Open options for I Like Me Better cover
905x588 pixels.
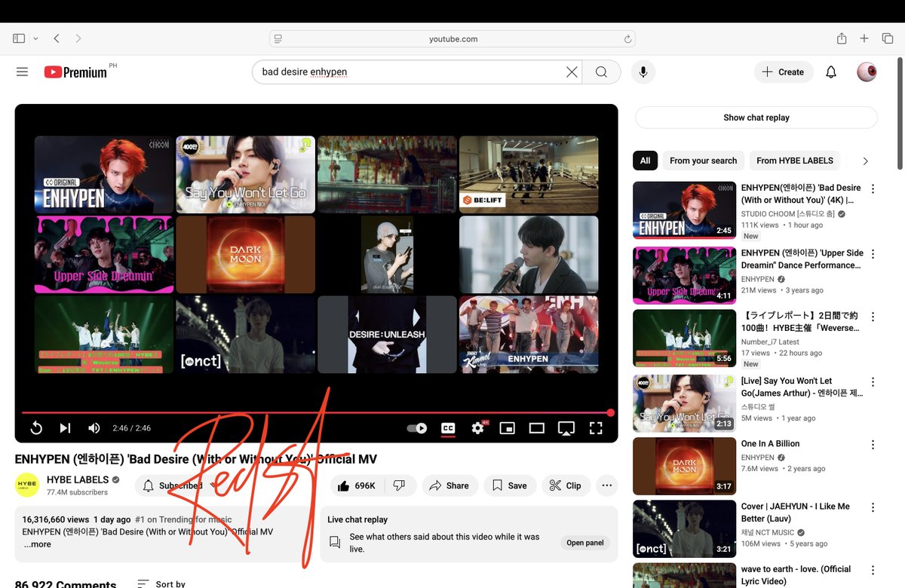pos(873,508)
